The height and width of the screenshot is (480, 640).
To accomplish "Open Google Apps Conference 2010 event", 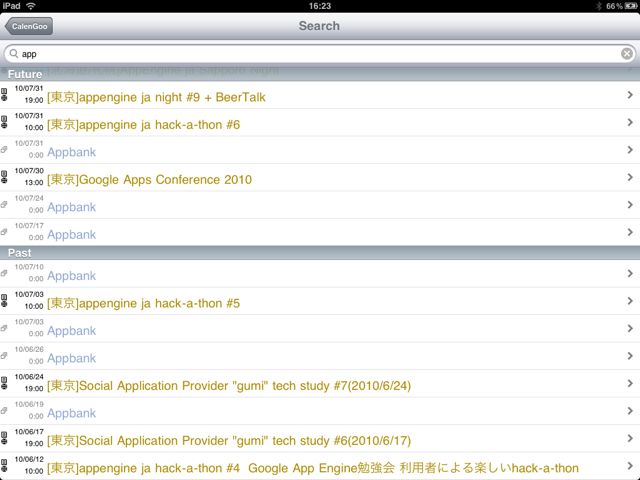I will pyautogui.click(x=320, y=177).
